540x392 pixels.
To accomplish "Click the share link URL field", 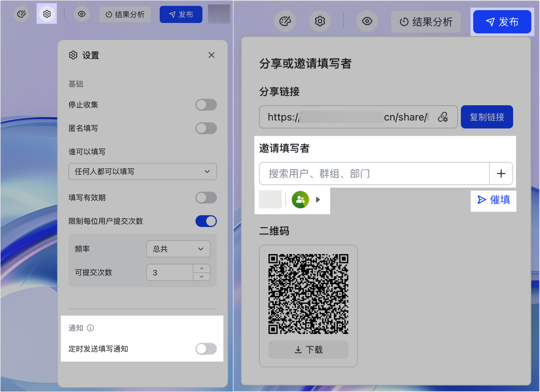I will [358, 117].
